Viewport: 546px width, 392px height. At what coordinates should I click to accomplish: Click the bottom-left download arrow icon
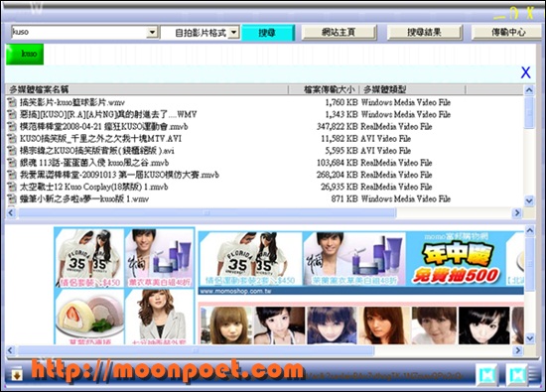click(x=16, y=375)
